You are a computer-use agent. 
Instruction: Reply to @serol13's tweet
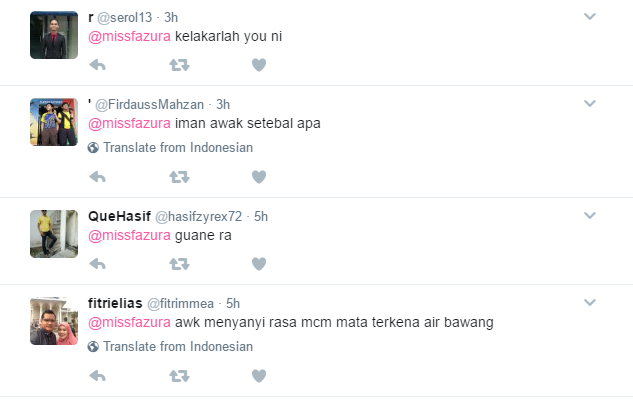coord(97,65)
